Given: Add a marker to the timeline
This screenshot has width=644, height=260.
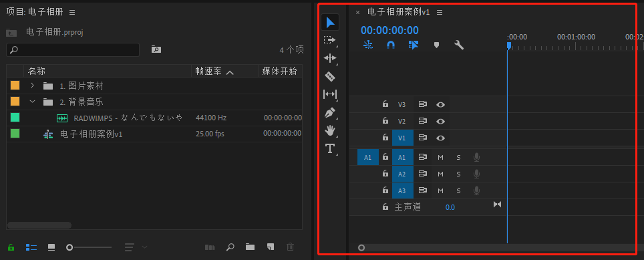Looking at the screenshot, I should 437,45.
